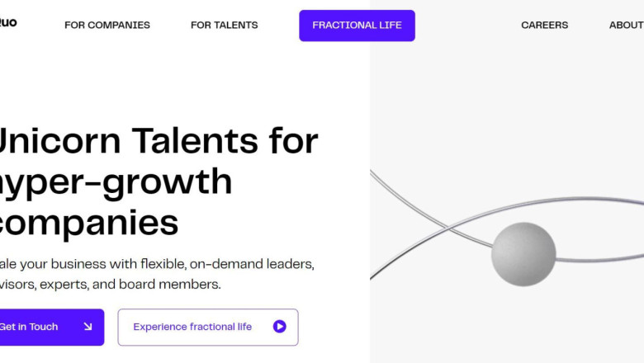Go to the Careers page

coord(544,26)
